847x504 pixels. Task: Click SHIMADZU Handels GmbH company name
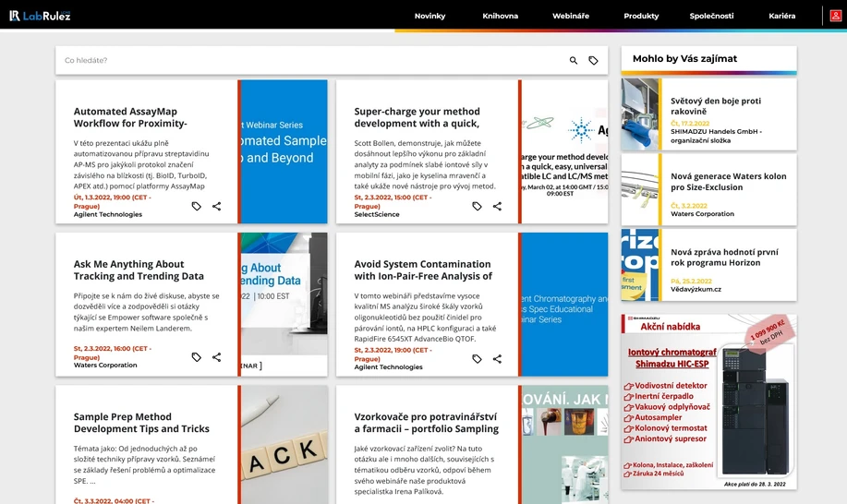[x=716, y=136]
